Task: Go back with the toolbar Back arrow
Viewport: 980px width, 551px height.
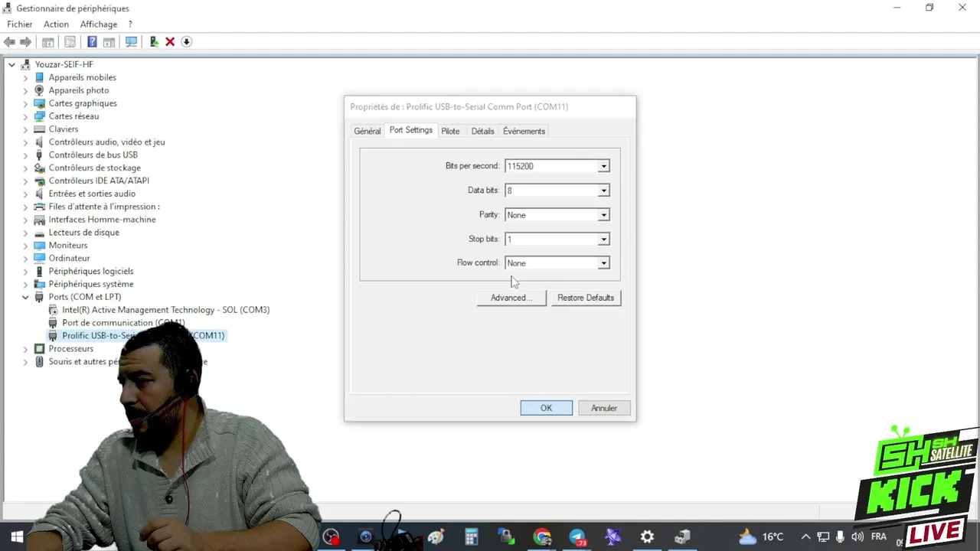Action: tap(10, 42)
